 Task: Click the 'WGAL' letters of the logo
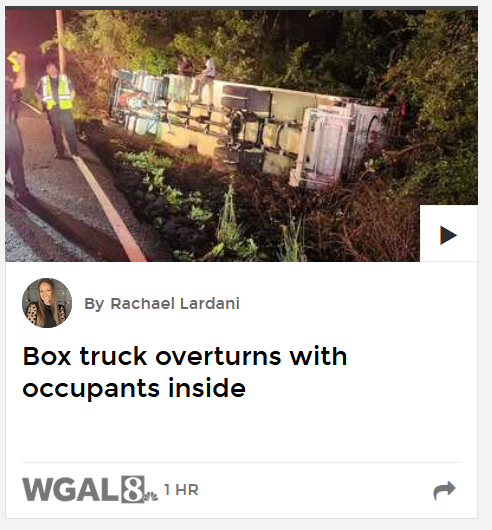[x=71, y=489]
